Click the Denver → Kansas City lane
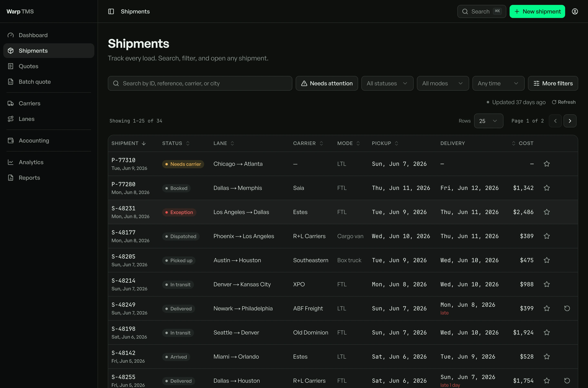This screenshot has width=588, height=388. pos(242,284)
